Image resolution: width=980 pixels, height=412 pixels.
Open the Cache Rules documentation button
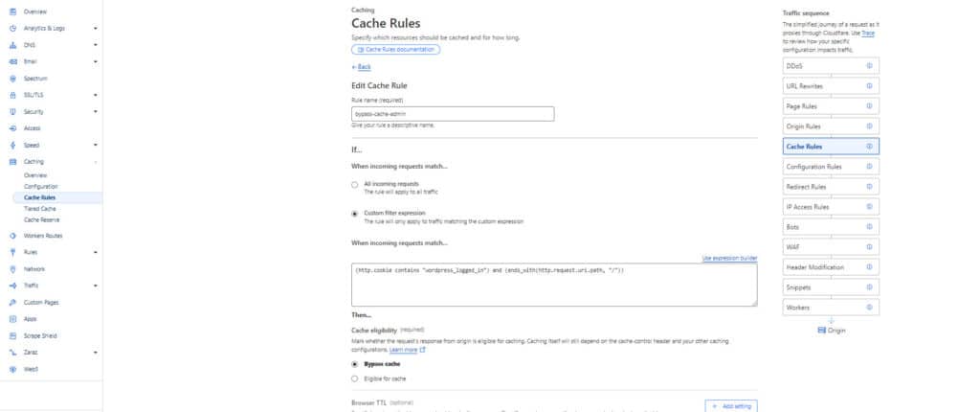pos(395,49)
